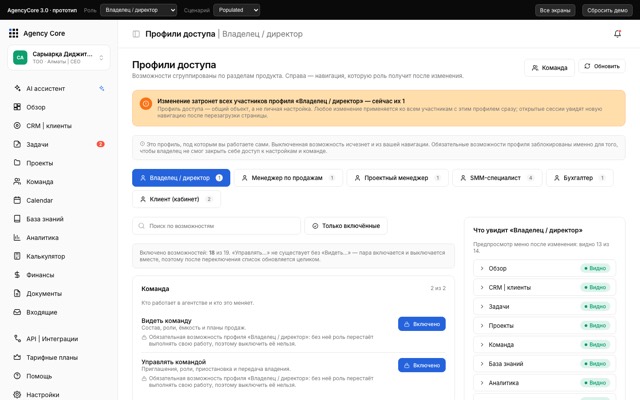Expand CRM | клиенты row in preview

tap(482, 287)
